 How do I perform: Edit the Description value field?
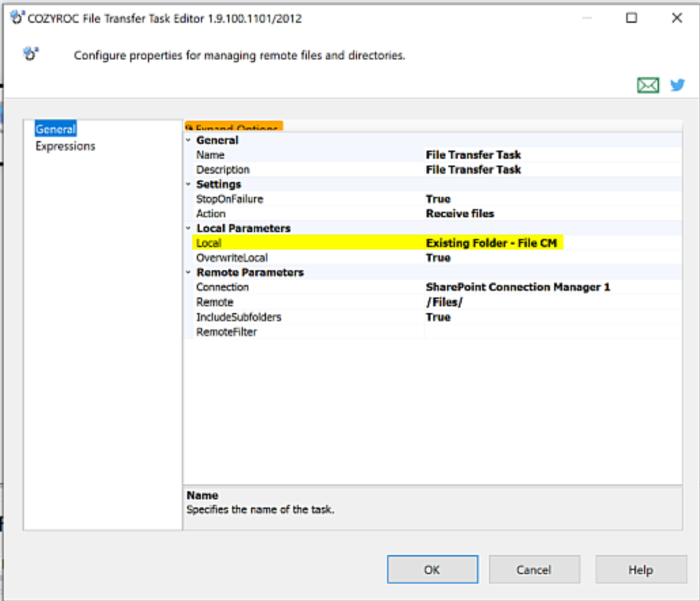coord(553,170)
